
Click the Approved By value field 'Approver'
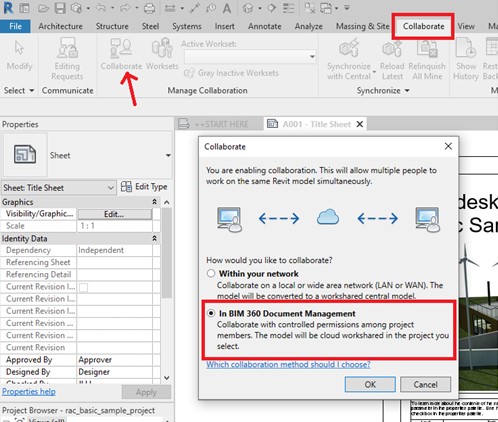[x=114, y=360]
